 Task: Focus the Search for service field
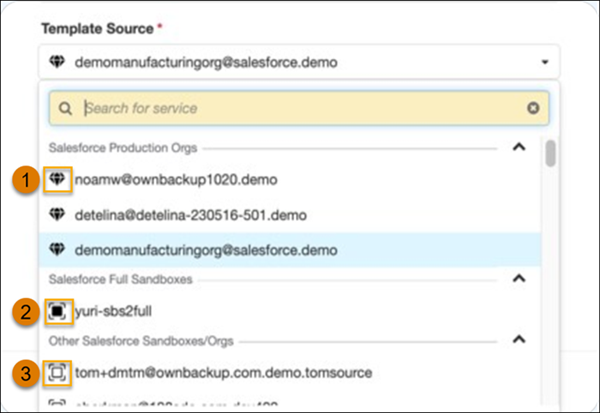point(299,108)
